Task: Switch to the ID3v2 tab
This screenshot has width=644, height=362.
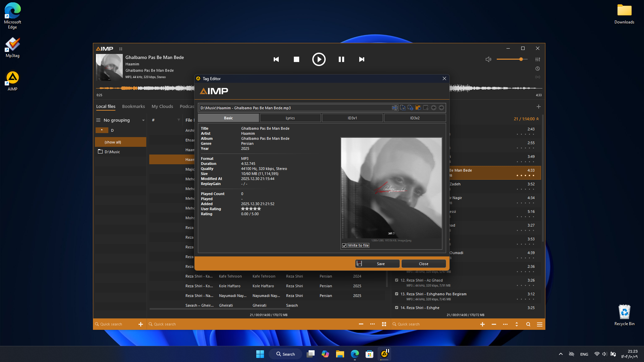Action: pyautogui.click(x=415, y=118)
